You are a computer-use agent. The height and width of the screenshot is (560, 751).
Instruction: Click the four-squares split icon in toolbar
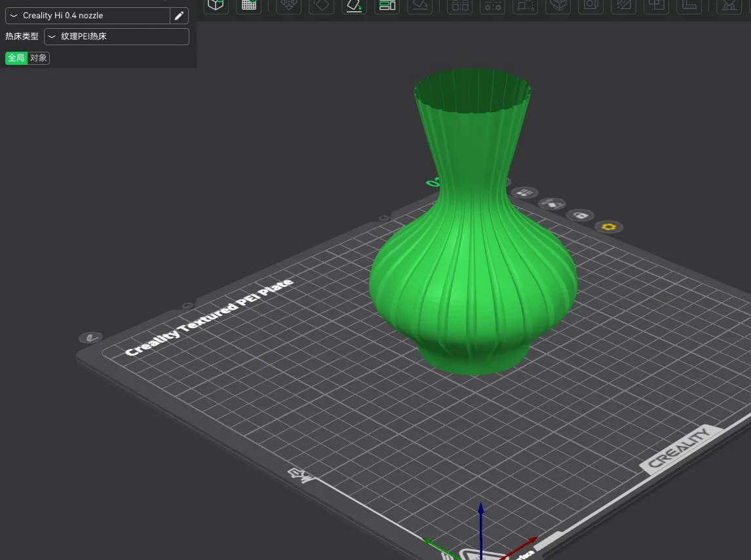[460, 5]
